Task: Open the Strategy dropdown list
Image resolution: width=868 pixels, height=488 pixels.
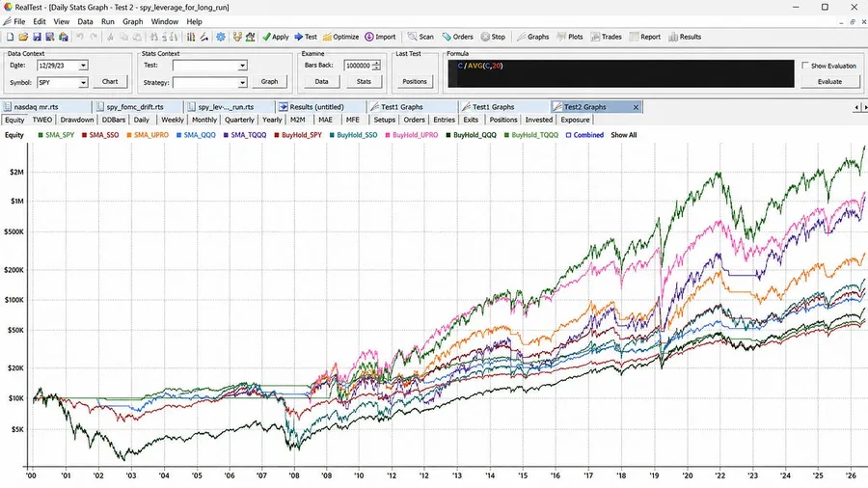Action: coord(242,82)
